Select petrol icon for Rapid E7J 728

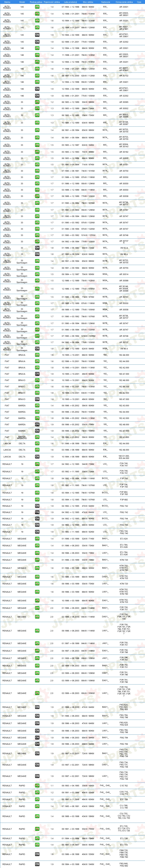click(37, 838)
